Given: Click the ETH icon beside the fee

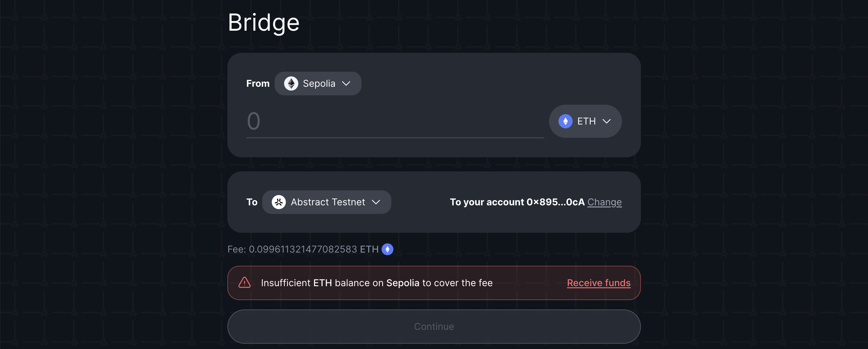Looking at the screenshot, I should tap(387, 249).
